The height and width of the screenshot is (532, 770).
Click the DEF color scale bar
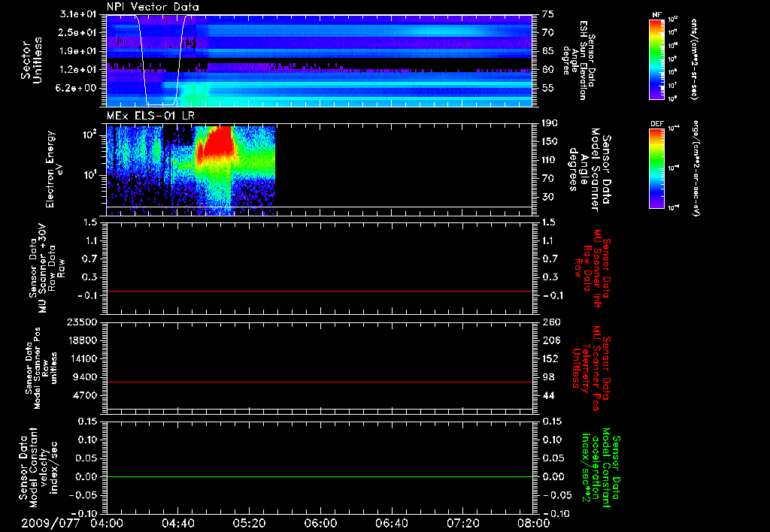pyautogui.click(x=657, y=168)
